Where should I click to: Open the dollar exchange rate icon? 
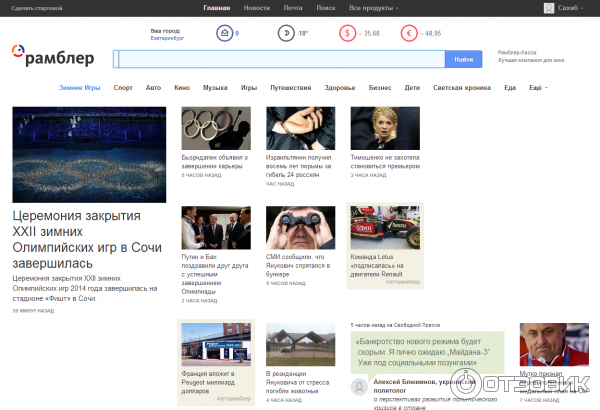pyautogui.click(x=349, y=33)
